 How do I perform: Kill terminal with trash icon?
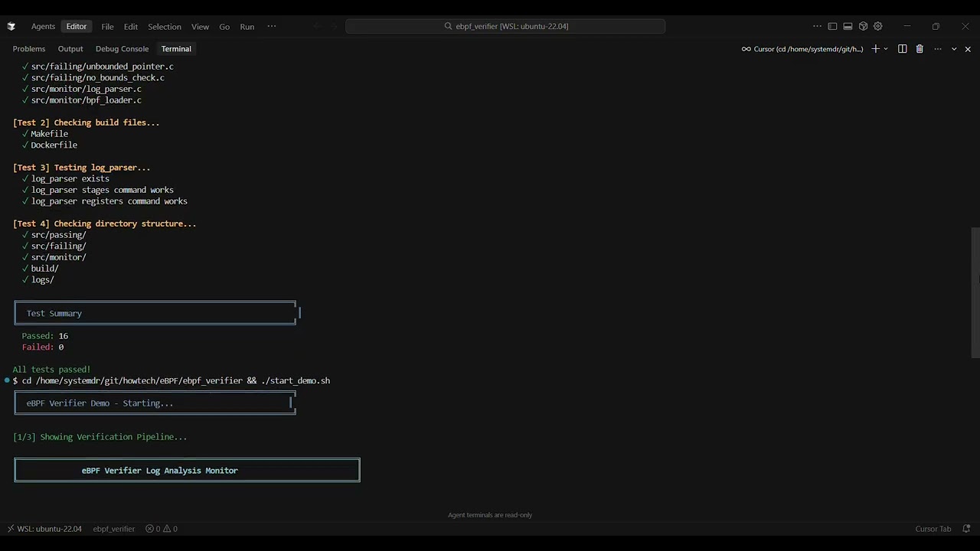pos(920,49)
